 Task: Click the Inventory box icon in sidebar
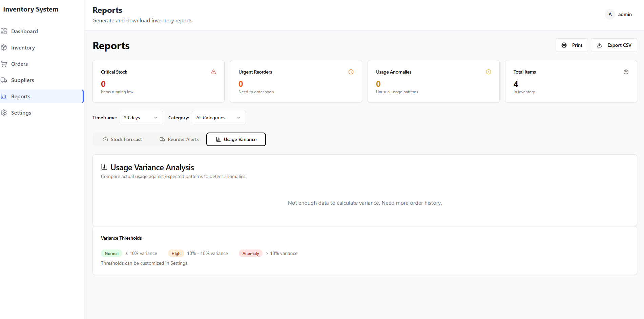click(4, 47)
